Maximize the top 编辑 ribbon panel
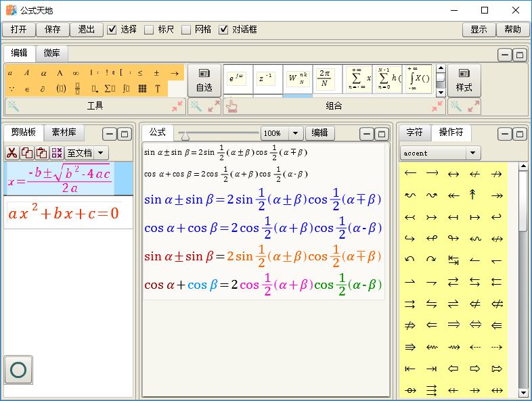 [x=519, y=55]
